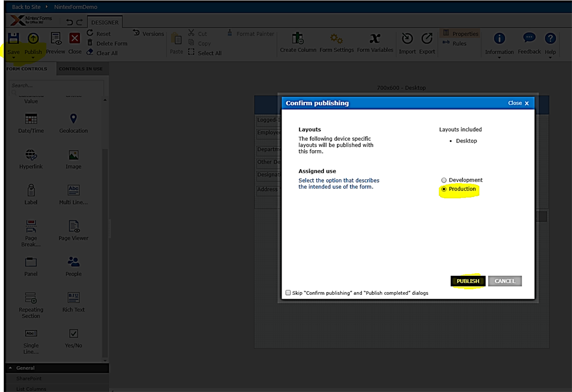The image size is (572, 392).
Task: Click the Form Variables ribbon icon
Action: coord(375,42)
